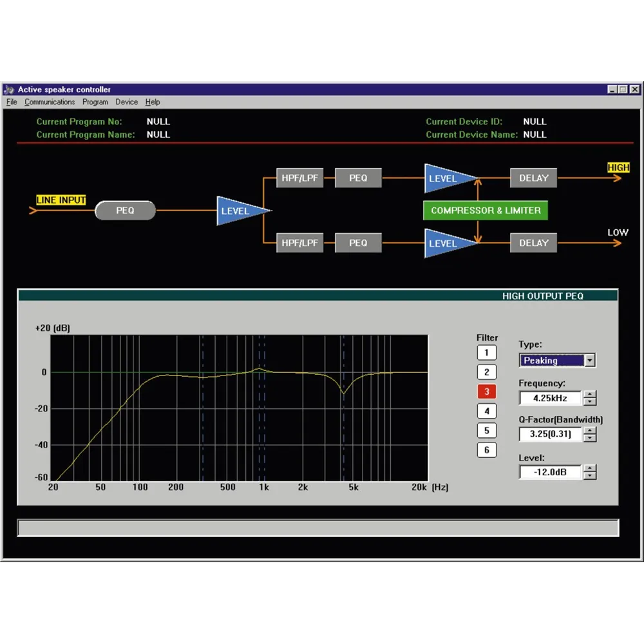The height and width of the screenshot is (644, 644).
Task: Click the Q-Factor spinner arrows
Action: point(589,435)
